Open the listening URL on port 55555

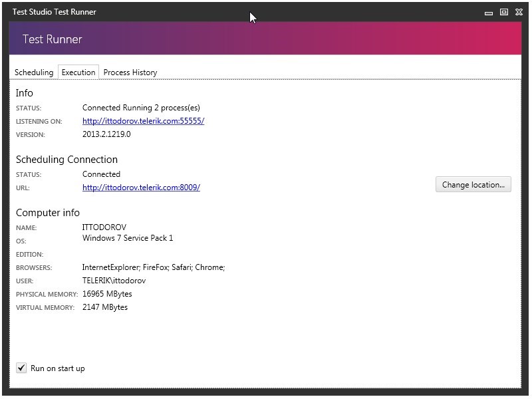[143, 121]
